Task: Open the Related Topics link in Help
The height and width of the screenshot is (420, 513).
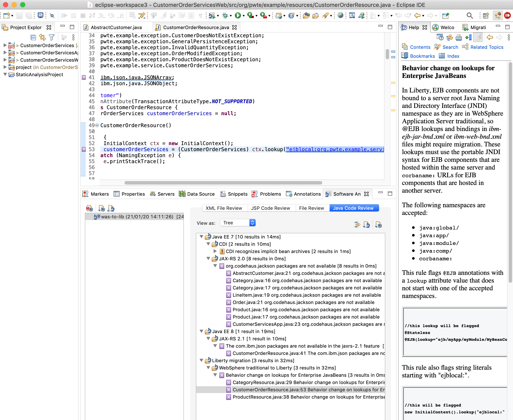Action: tap(486, 47)
